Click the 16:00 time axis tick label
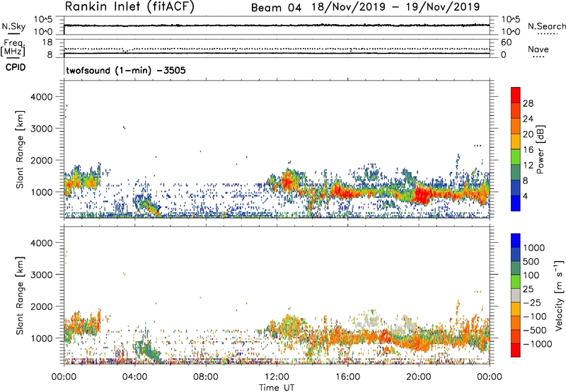 (347, 377)
